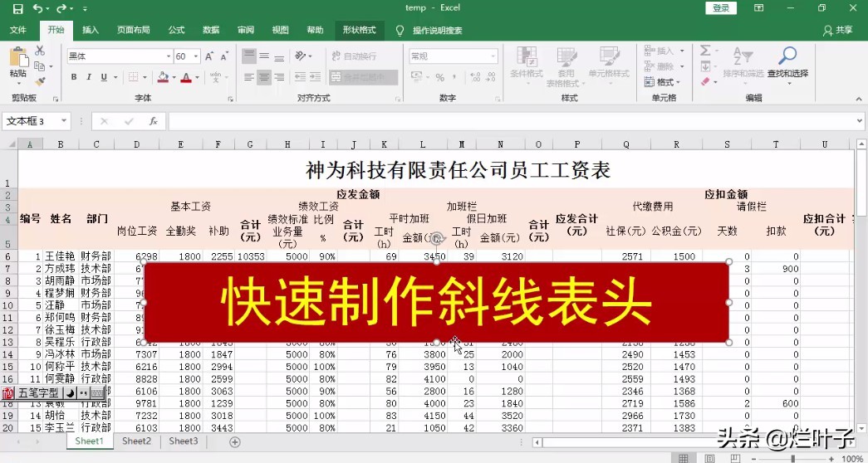Decrease font size with the small A icon
This screenshot has height=463, width=868.
(224, 56)
